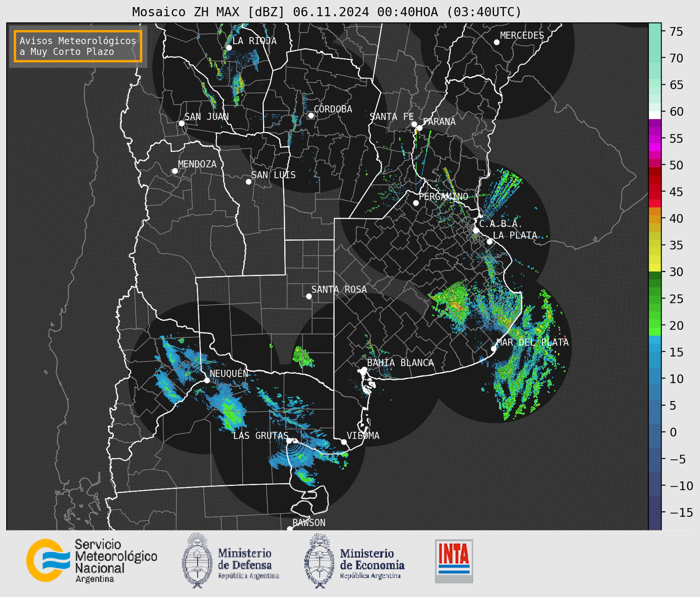Viewport: 700px width, 597px height.
Task: Select the PERGAMINO city marker dot
Action: pos(416,203)
